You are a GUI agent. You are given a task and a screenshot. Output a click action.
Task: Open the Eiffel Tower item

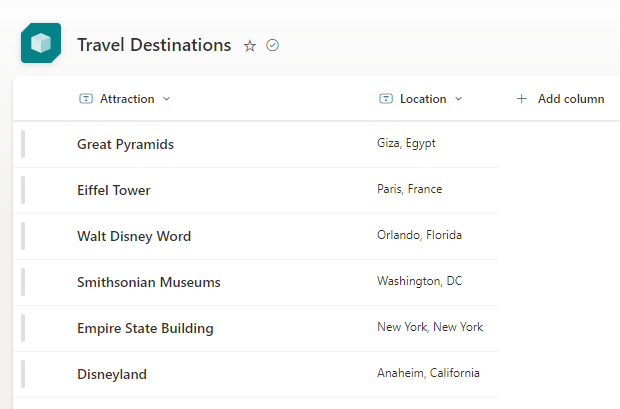(114, 190)
